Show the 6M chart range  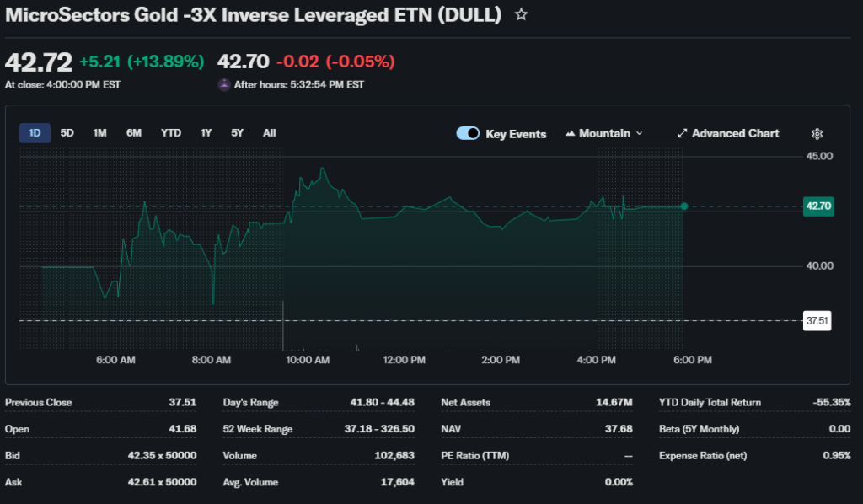pyautogui.click(x=134, y=133)
